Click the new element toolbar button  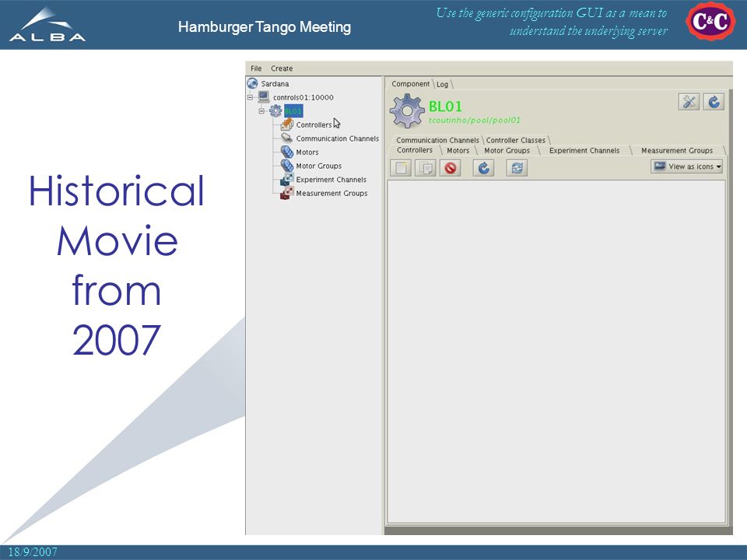[x=401, y=168]
